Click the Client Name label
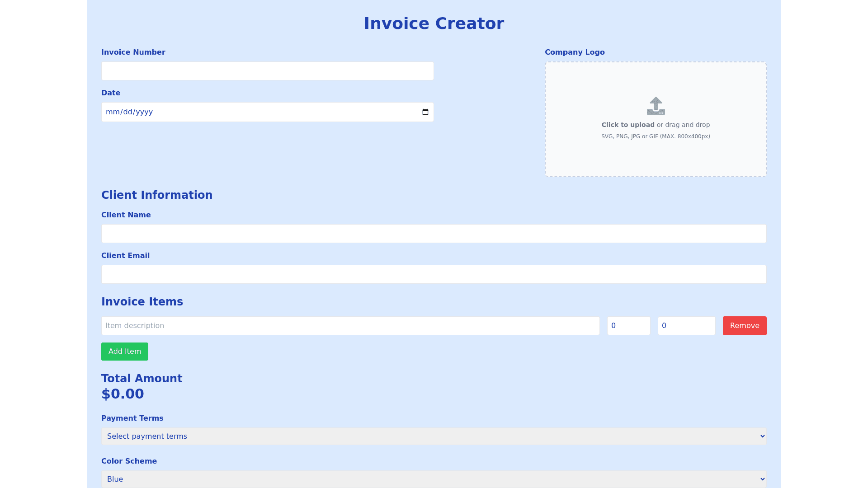Screen dimensions: 868x488 click(x=126, y=215)
